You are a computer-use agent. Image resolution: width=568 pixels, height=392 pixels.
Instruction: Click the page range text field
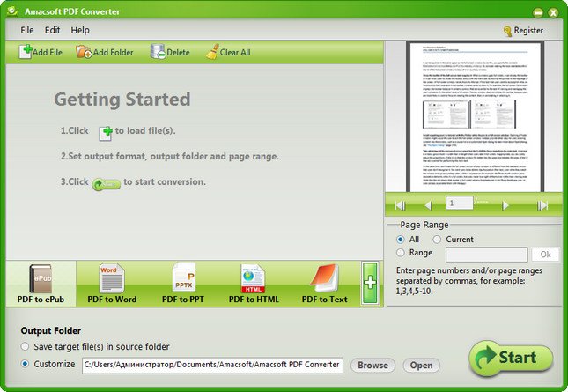pyautogui.click(x=486, y=255)
